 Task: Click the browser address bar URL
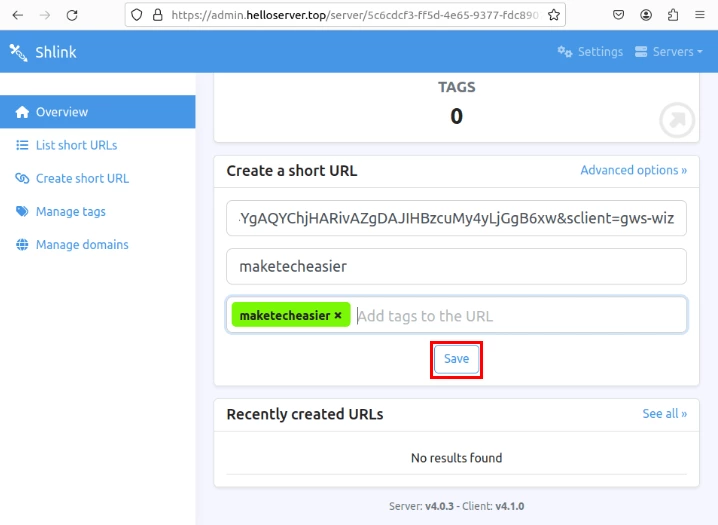[x=355, y=15]
